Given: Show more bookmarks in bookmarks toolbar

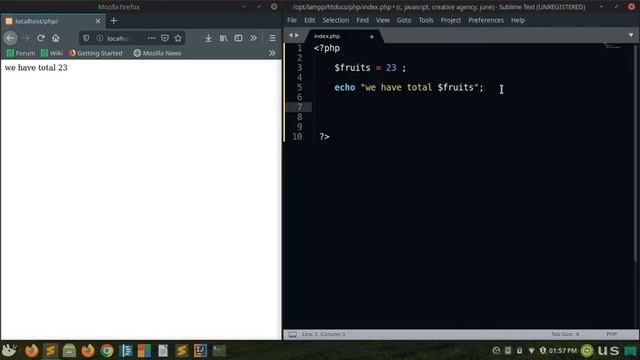Looking at the screenshot, I should 272,53.
